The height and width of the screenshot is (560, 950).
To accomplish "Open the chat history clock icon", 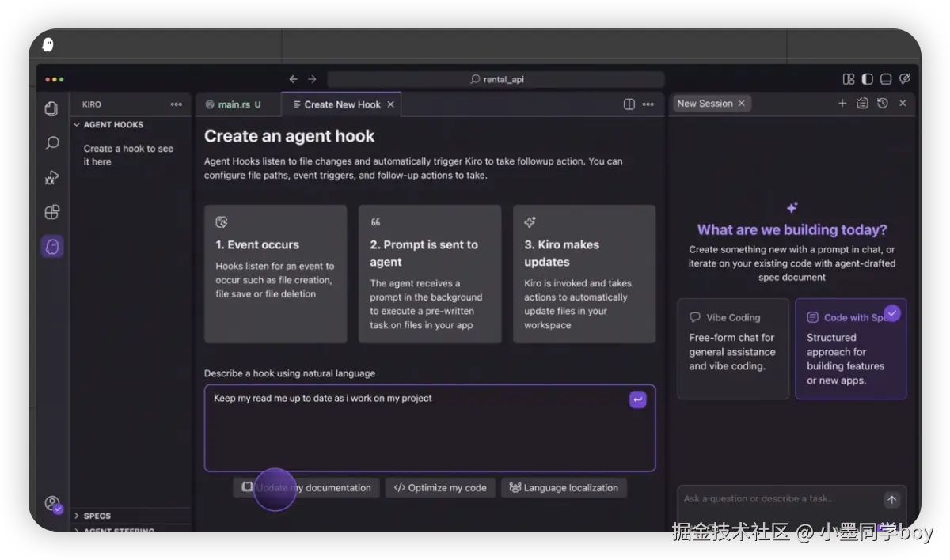I will pyautogui.click(x=883, y=104).
